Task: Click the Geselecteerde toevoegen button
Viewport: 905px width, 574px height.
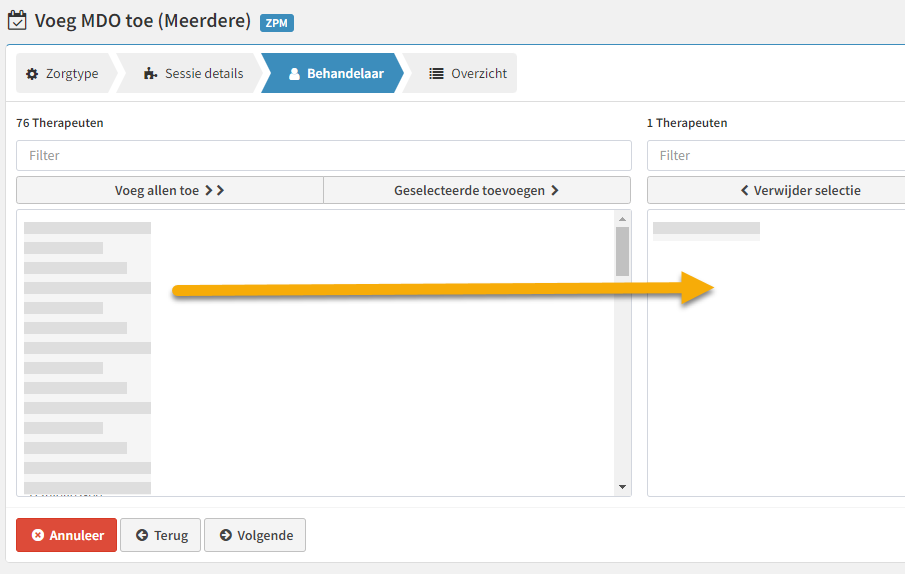Action: click(x=477, y=190)
